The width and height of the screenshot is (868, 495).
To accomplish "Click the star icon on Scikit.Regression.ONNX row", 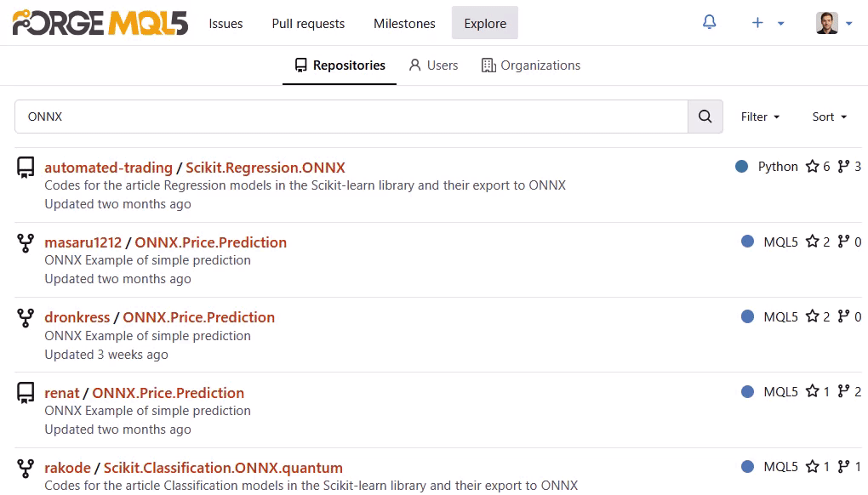I will pyautogui.click(x=812, y=167).
